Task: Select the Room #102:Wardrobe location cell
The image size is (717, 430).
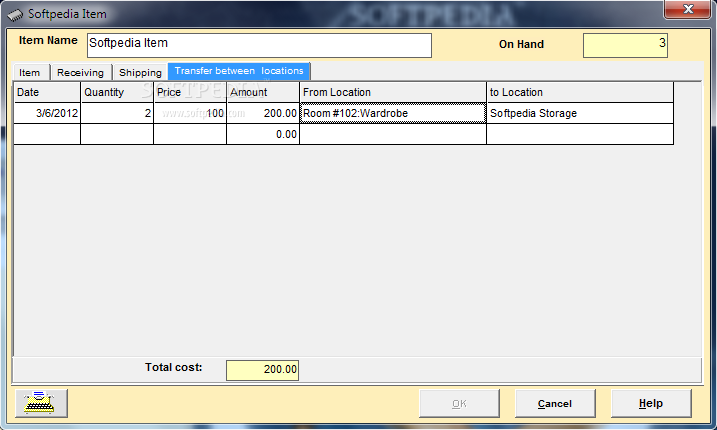Action: tap(393, 113)
